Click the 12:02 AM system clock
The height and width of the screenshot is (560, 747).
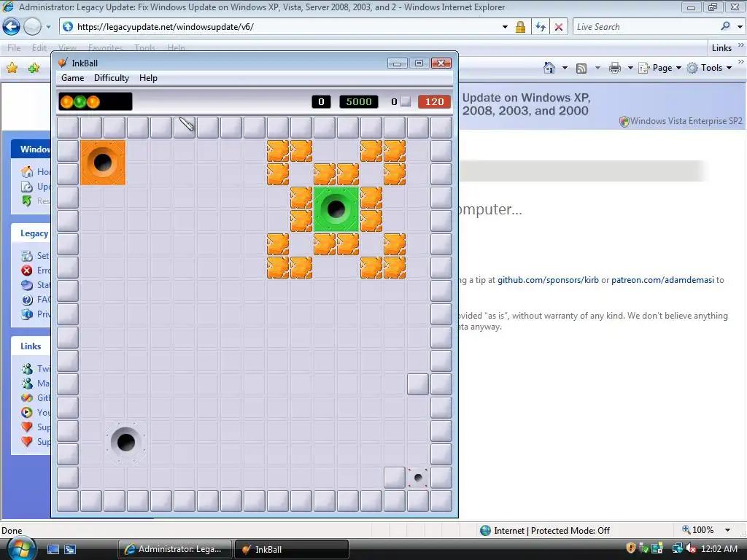(x=719, y=549)
